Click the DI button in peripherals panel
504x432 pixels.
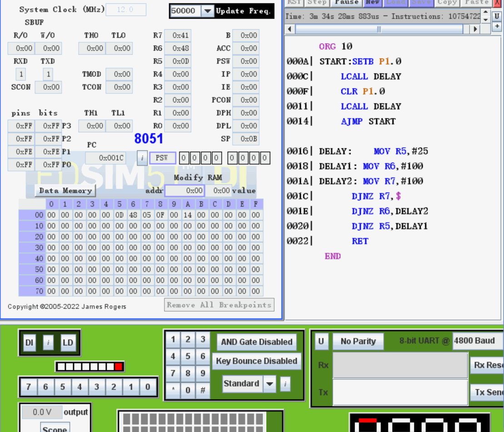tap(29, 343)
